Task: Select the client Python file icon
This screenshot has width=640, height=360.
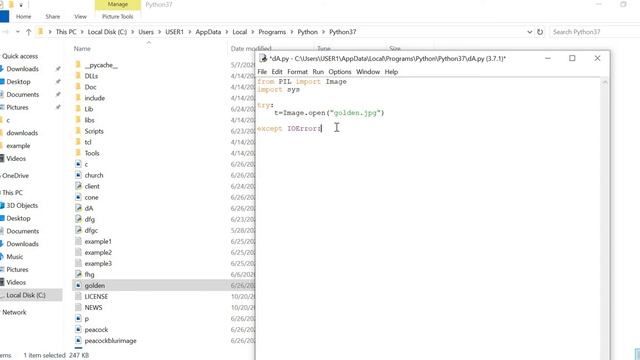Action: pos(78,186)
